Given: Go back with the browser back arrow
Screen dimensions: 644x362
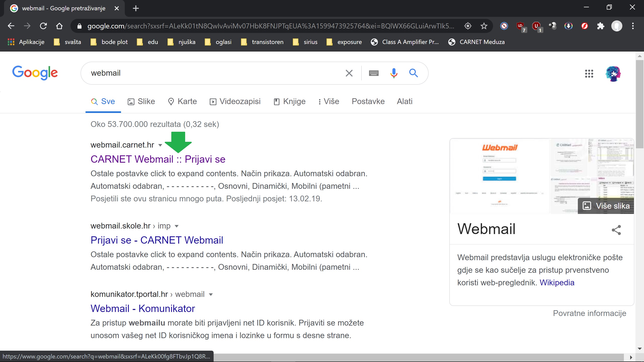Looking at the screenshot, I should (x=11, y=26).
